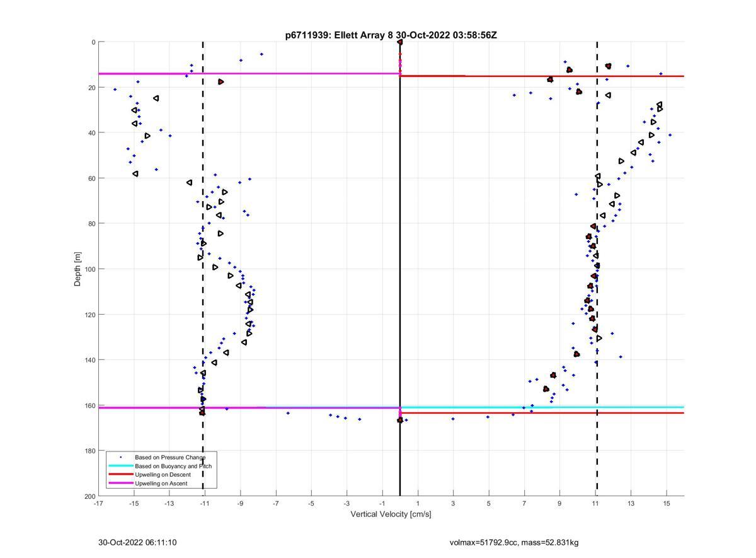This screenshot has height=558, width=756.
Task: Click x-axis tick label "-17"
Action: coord(98,503)
